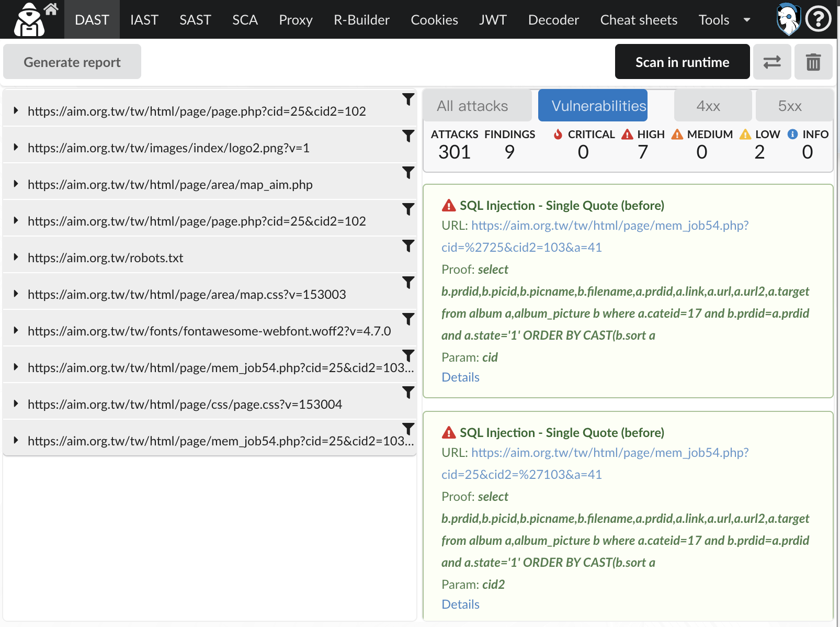Open the Decoder tab
Screen dimensions: 840x627
pyautogui.click(x=553, y=19)
